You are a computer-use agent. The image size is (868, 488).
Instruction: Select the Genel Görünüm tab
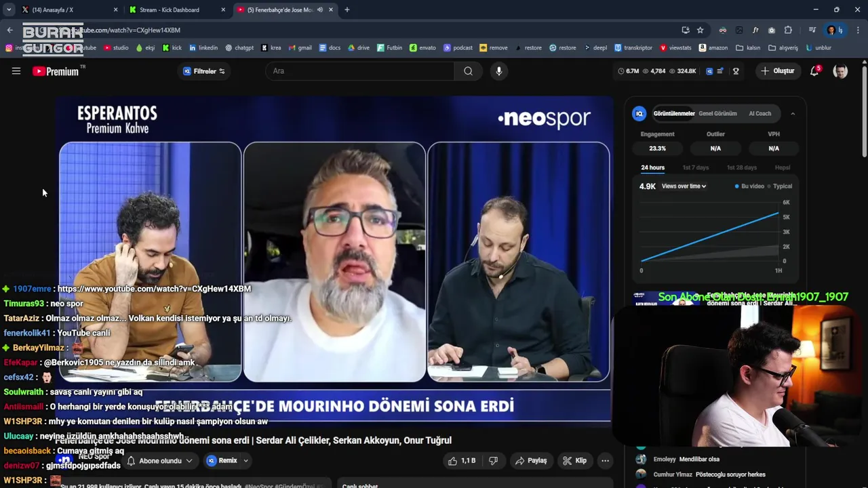[717, 114]
